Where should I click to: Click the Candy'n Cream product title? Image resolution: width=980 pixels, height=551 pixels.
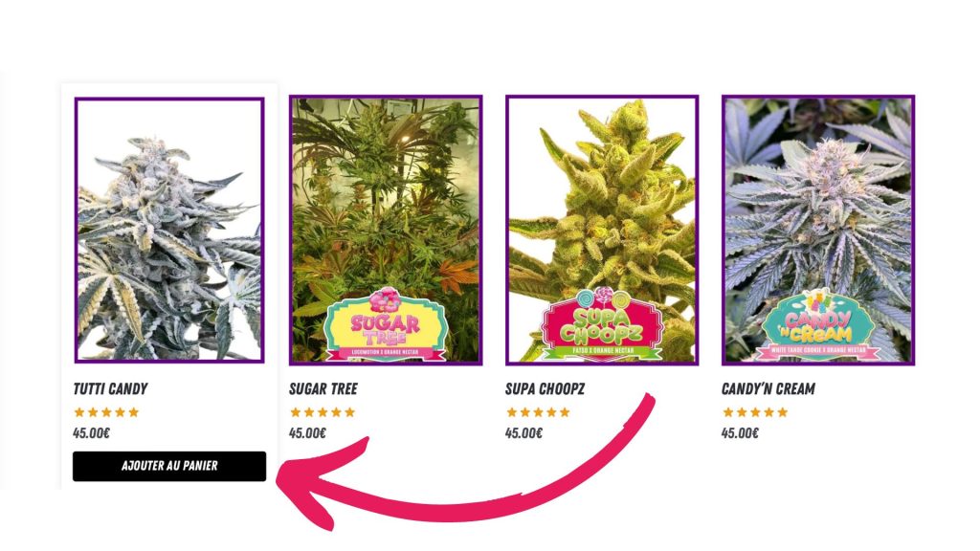[768, 389]
